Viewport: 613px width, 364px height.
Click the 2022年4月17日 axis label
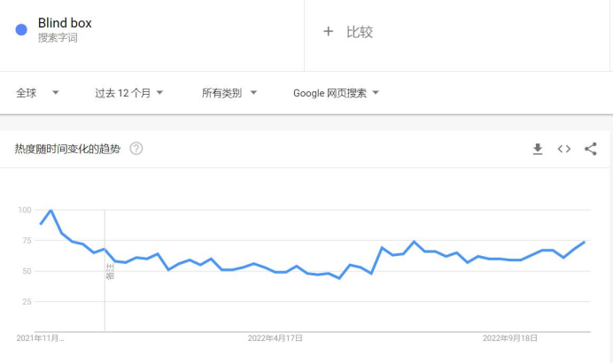click(275, 337)
